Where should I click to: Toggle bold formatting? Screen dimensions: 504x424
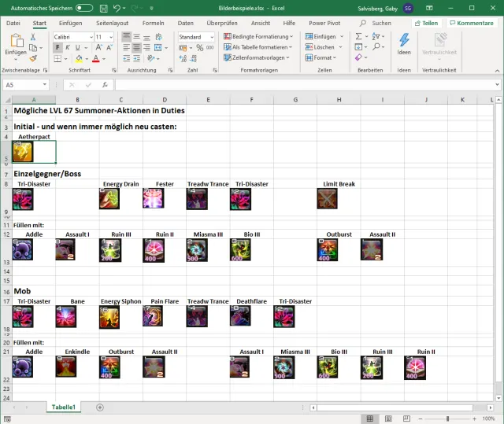(x=57, y=47)
